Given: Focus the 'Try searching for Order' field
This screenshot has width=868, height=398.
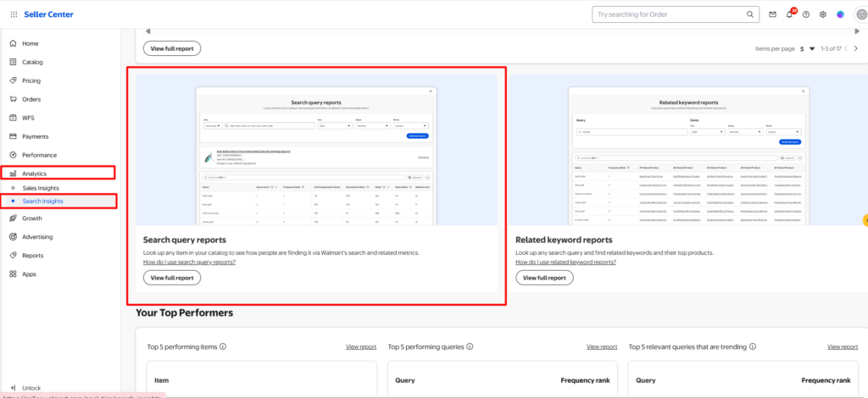Looking at the screenshot, I should pos(675,14).
